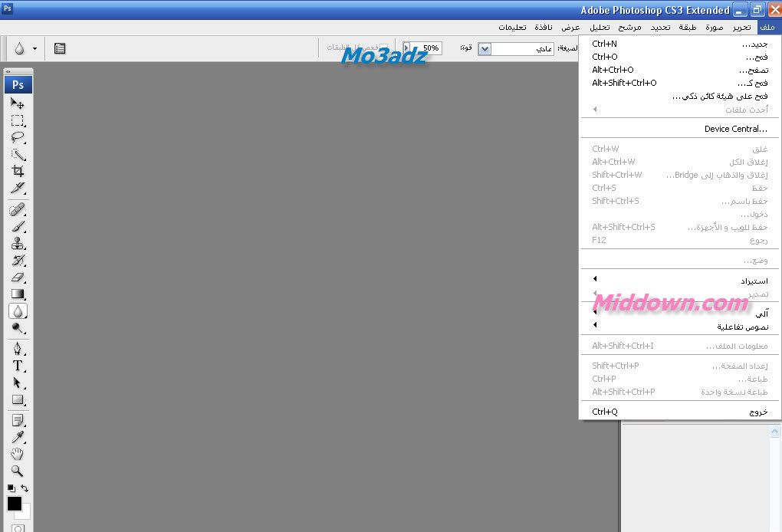Select the Blur tool in the toolbox
Viewport: 782px width, 532px height.
(18, 311)
